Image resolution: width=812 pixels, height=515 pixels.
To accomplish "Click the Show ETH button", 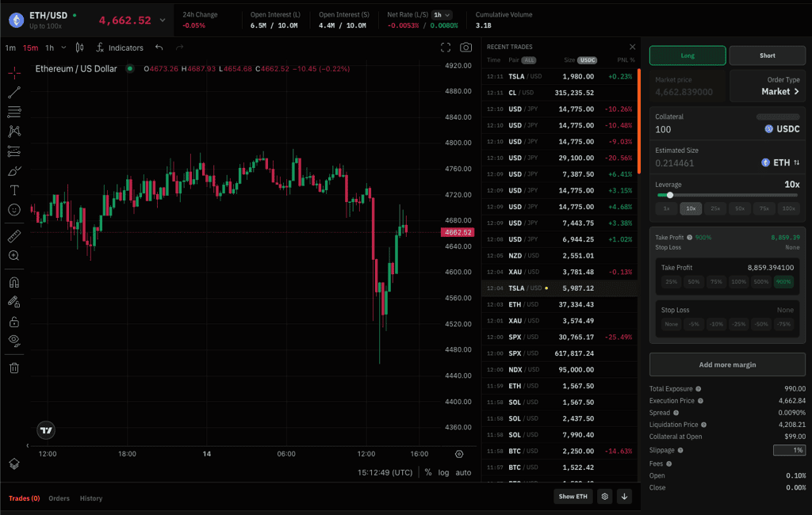I will click(x=573, y=497).
